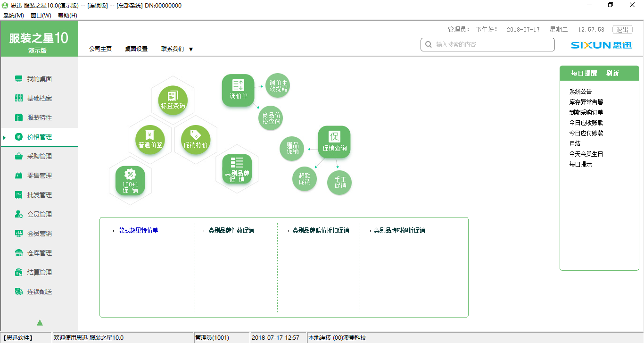Click 今天会员生日 reminder
Image resolution: width=644 pixels, height=343 pixels.
coord(586,154)
